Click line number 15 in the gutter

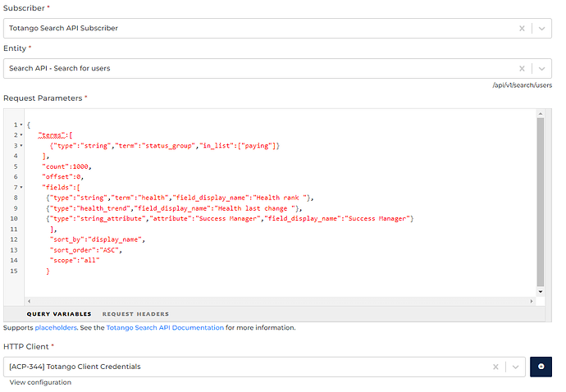point(14,271)
